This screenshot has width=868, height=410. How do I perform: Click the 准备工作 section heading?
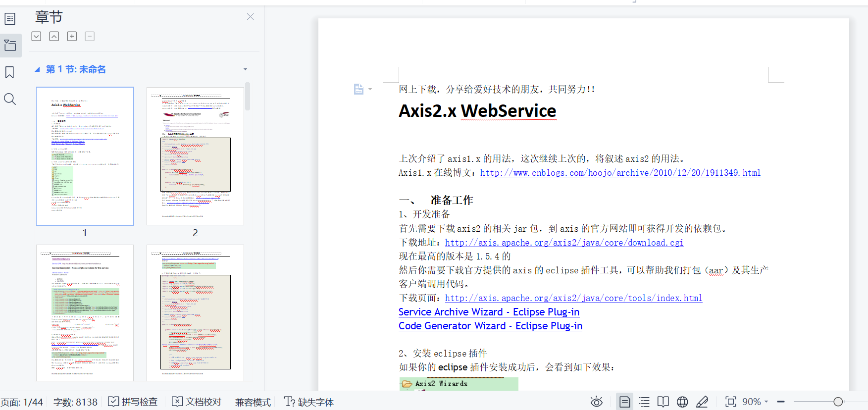coord(452,200)
